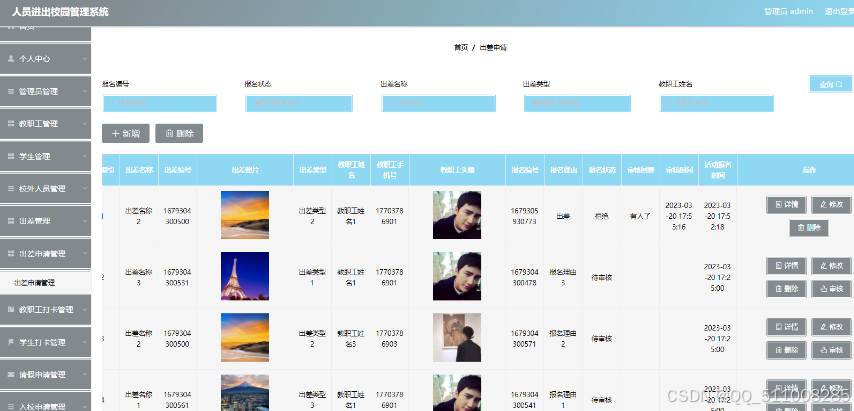Click the 教职工姓名 search input field
854x411 pixels.
tap(717, 103)
